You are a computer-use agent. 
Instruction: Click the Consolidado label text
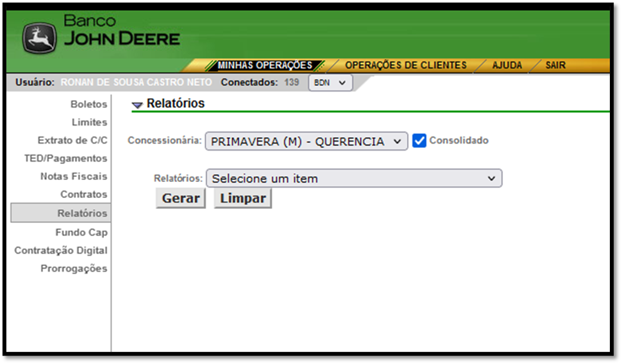458,140
